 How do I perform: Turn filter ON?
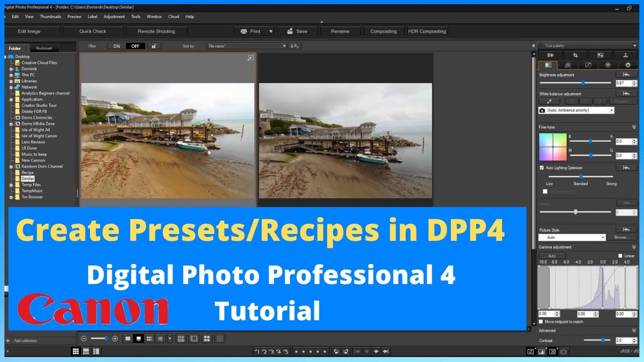pyautogui.click(x=117, y=46)
